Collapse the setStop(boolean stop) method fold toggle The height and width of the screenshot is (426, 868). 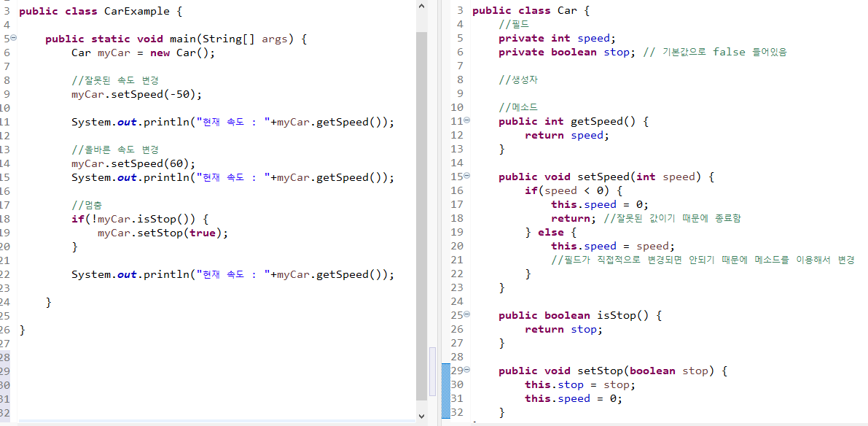point(466,370)
